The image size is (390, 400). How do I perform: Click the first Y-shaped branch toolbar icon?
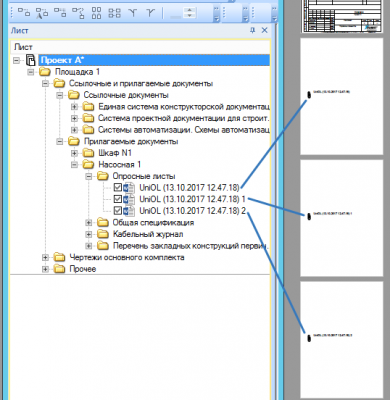pos(133,13)
